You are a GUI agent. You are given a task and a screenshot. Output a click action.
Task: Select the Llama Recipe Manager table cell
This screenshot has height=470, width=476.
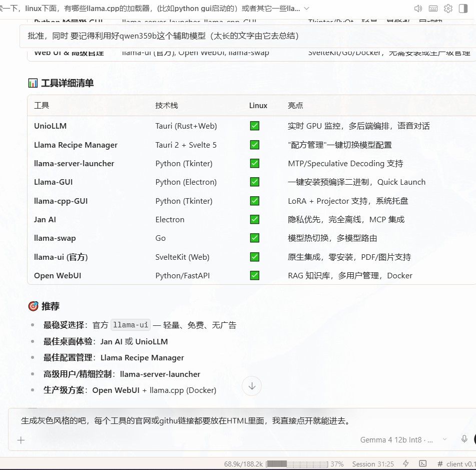(76, 145)
